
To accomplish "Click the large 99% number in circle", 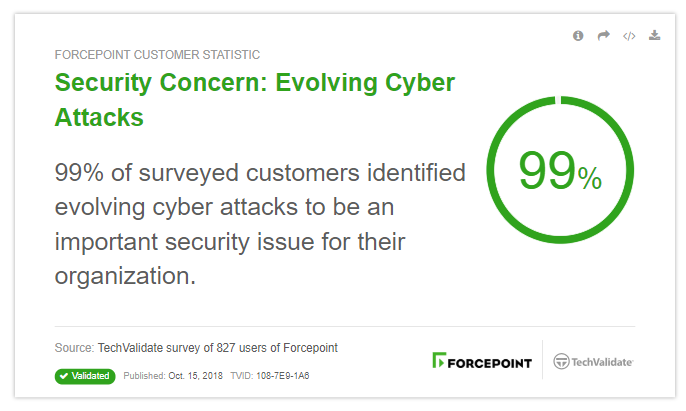I will coord(560,171).
